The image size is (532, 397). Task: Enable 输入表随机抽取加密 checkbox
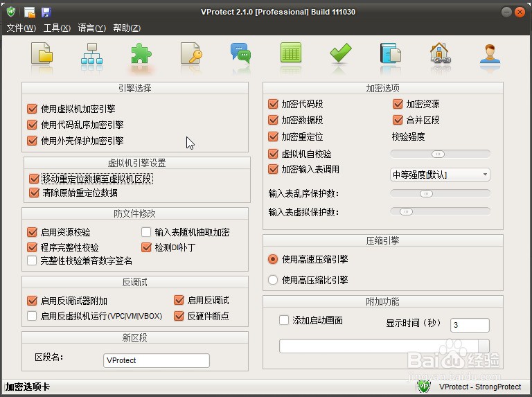point(146,232)
